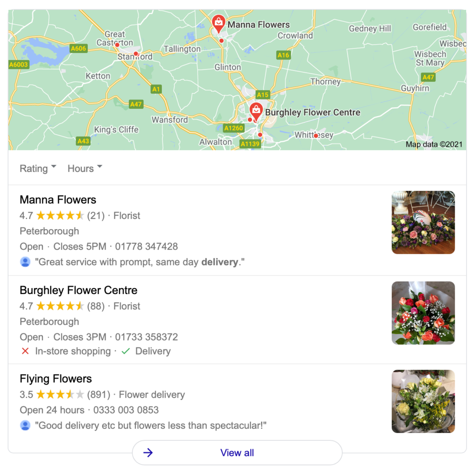Click the View all button
This screenshot has height=473, width=476.
pyautogui.click(x=237, y=453)
